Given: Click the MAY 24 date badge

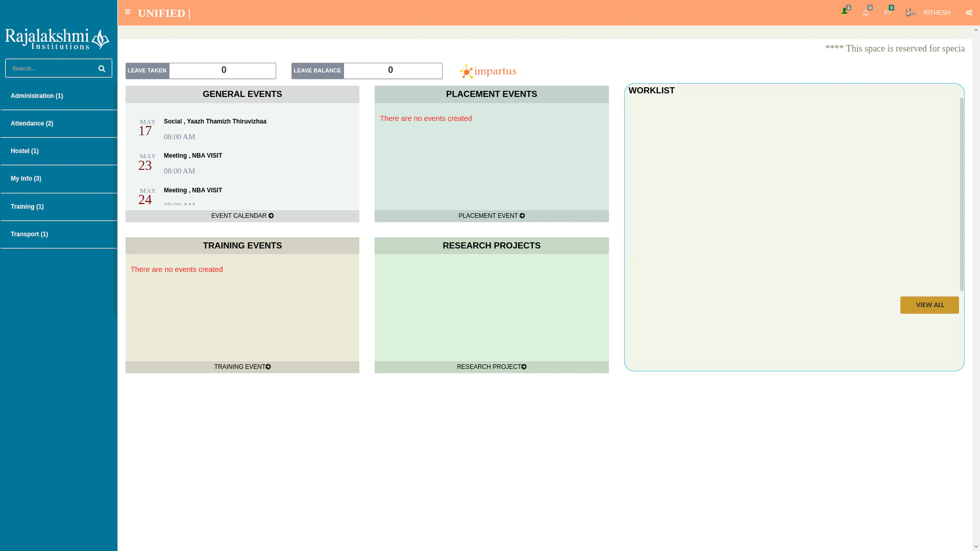Looking at the screenshot, I should [146, 197].
